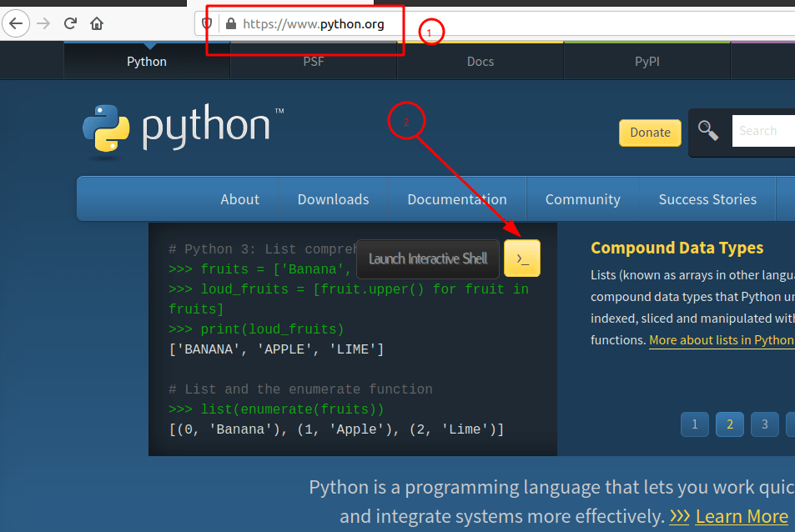Switch to slide 3 in the carousel

(764, 424)
